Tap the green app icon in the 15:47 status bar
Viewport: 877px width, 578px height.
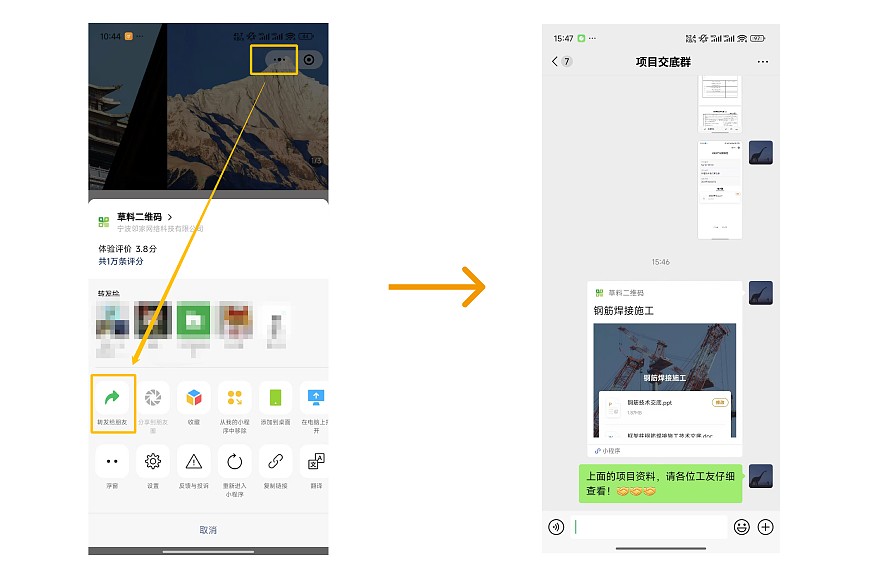point(582,38)
